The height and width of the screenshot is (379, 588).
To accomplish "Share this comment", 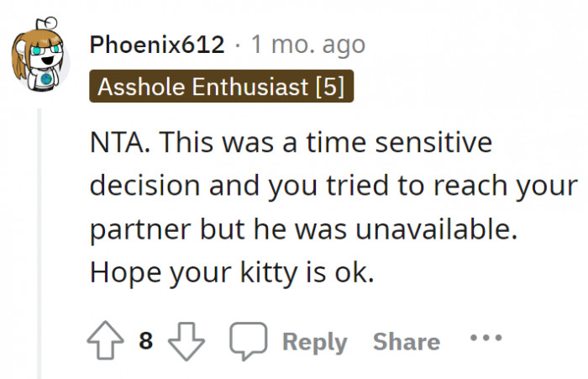I will coord(406,342).
